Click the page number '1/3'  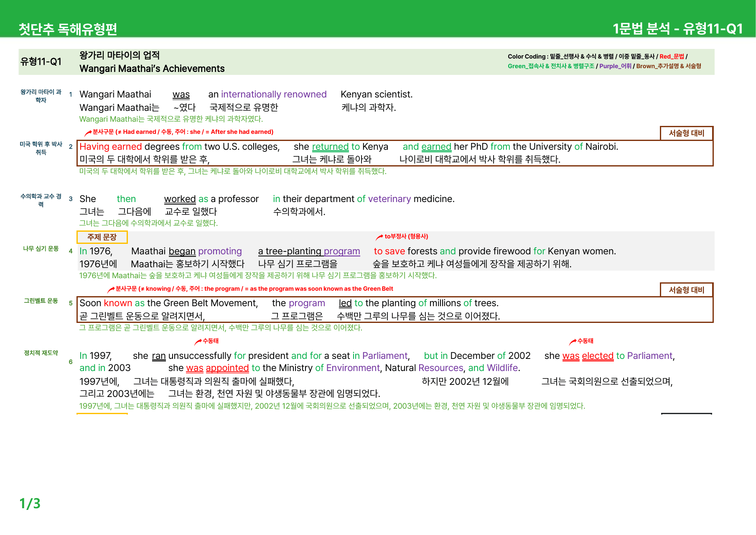30,504
